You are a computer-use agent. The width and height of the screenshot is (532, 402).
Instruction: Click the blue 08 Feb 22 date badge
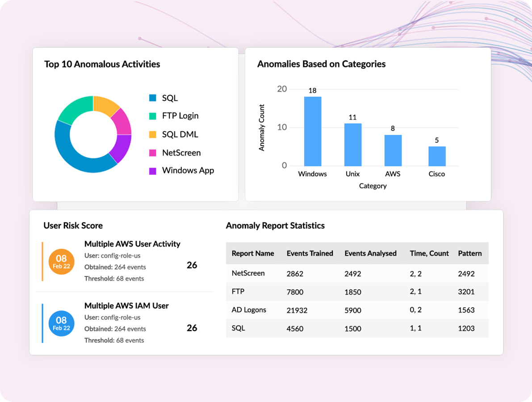pyautogui.click(x=61, y=323)
